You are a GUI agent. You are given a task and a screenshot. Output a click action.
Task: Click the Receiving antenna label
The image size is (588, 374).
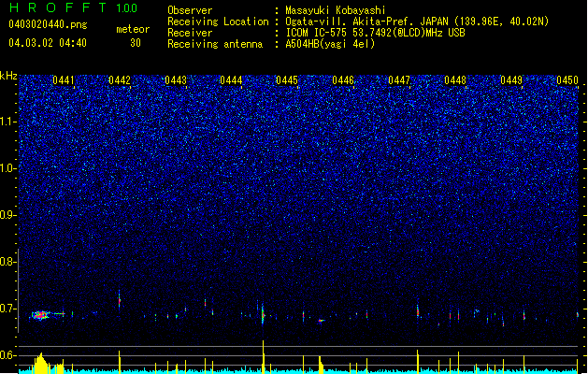pyautogui.click(x=215, y=44)
